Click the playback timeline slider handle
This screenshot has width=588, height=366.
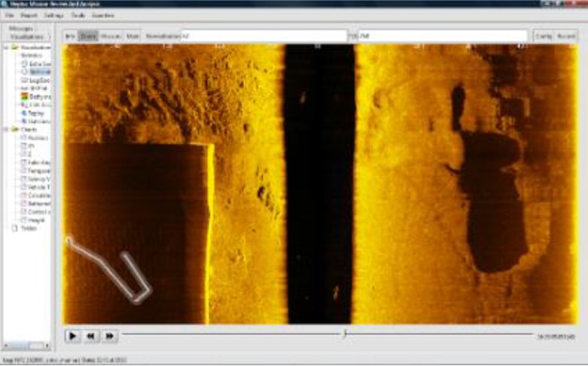pyautogui.click(x=344, y=334)
